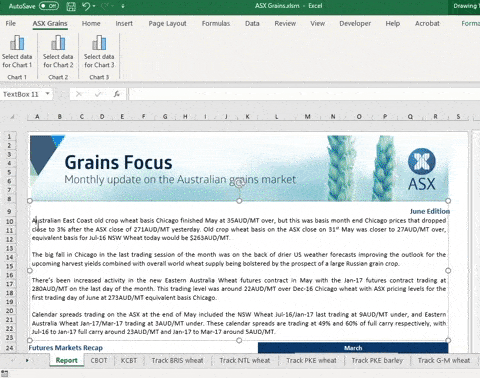The height and width of the screenshot is (378, 480).
Task: Click the Undo arrow icon
Action: [86, 6]
